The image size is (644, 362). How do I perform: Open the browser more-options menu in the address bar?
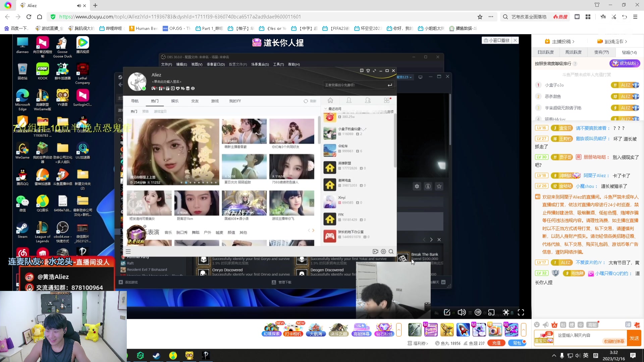pyautogui.click(x=491, y=17)
